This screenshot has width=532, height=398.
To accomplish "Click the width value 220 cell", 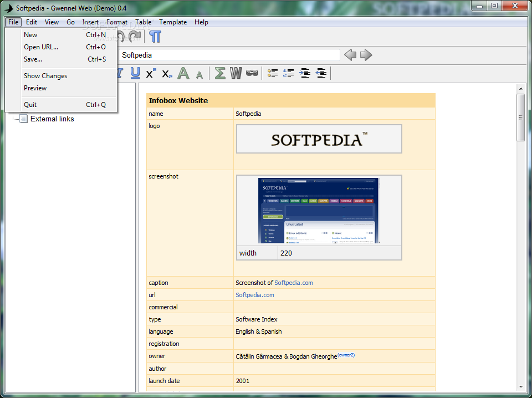I will point(340,253).
